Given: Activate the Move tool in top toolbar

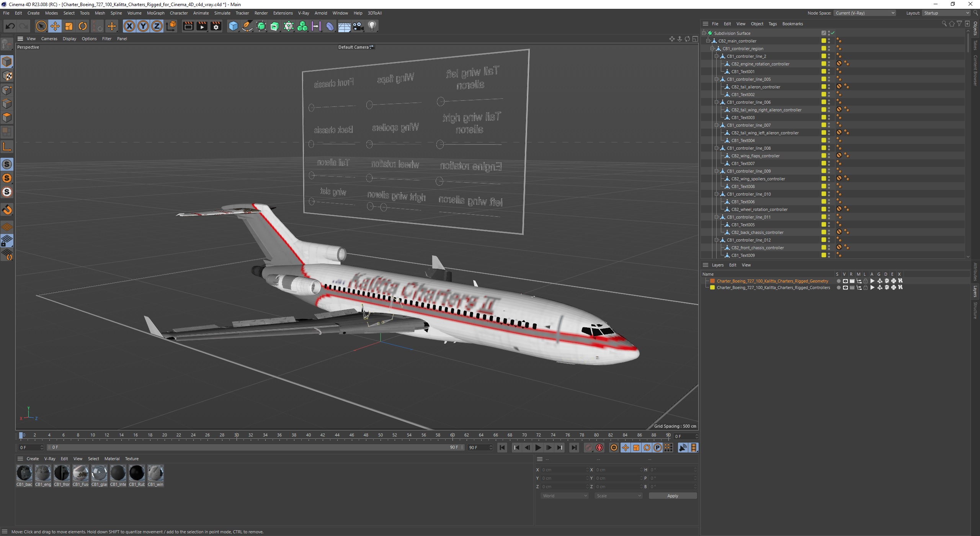Looking at the screenshot, I should 55,26.
